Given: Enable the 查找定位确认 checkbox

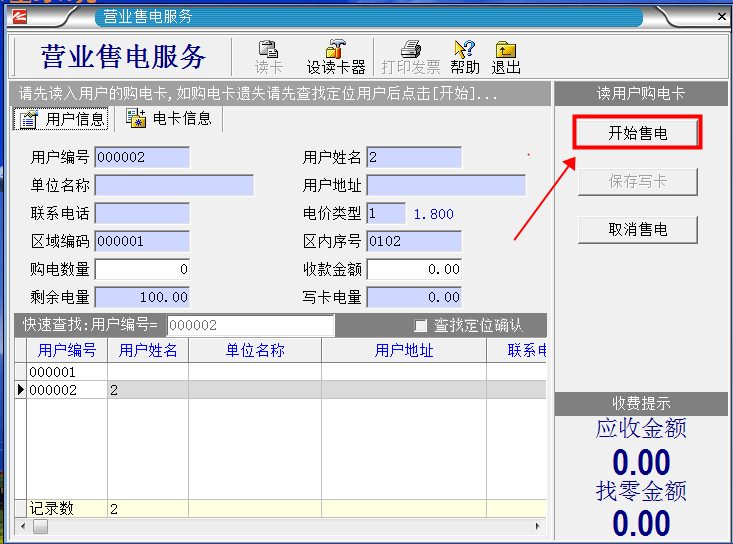Looking at the screenshot, I should [421, 326].
